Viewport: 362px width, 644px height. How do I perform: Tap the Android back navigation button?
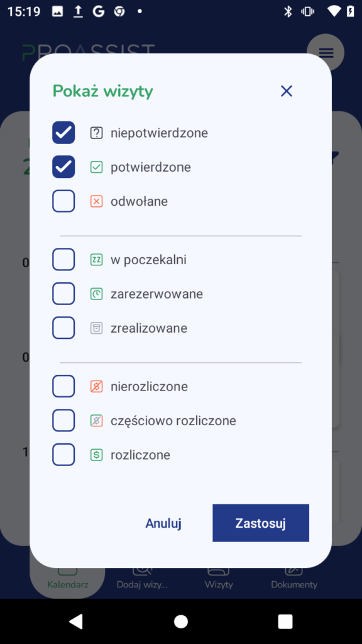click(76, 621)
